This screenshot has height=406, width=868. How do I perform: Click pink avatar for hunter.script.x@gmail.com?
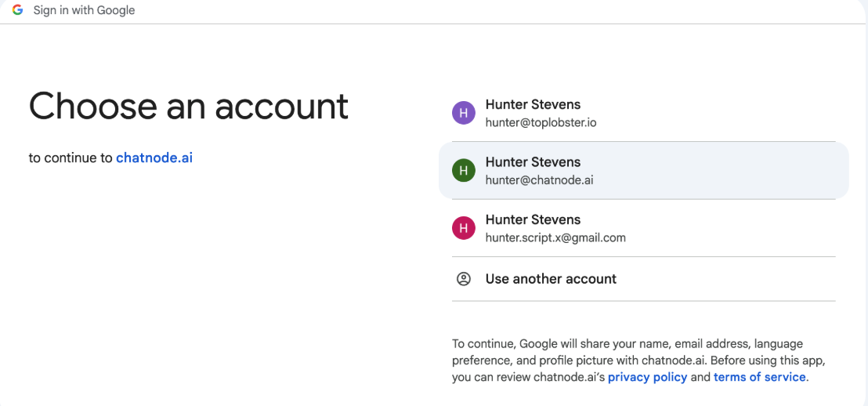pos(463,228)
